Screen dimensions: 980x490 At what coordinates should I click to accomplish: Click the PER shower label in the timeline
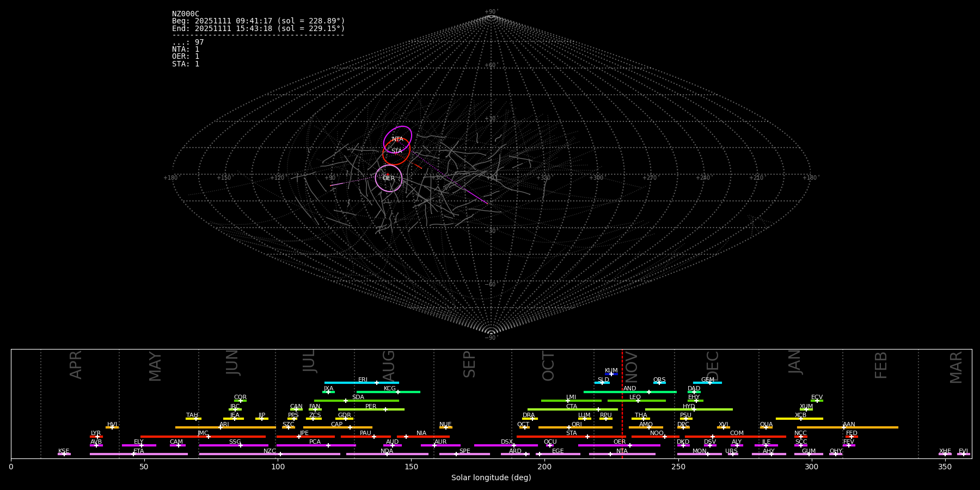point(371,407)
